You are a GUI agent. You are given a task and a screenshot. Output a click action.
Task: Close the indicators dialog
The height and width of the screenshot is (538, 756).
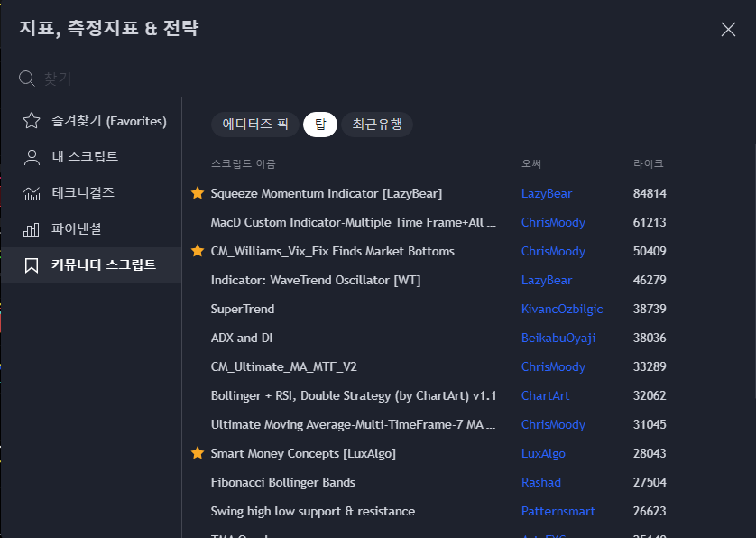click(728, 30)
